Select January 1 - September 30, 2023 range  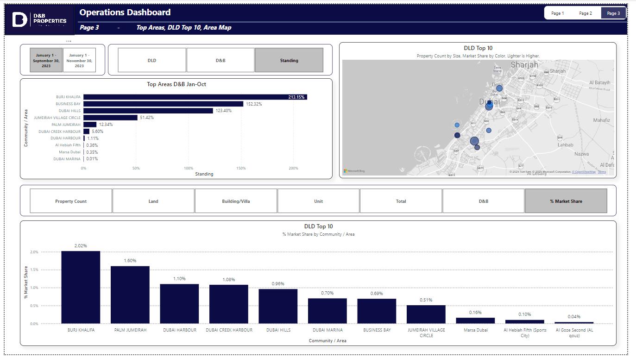(x=46, y=60)
